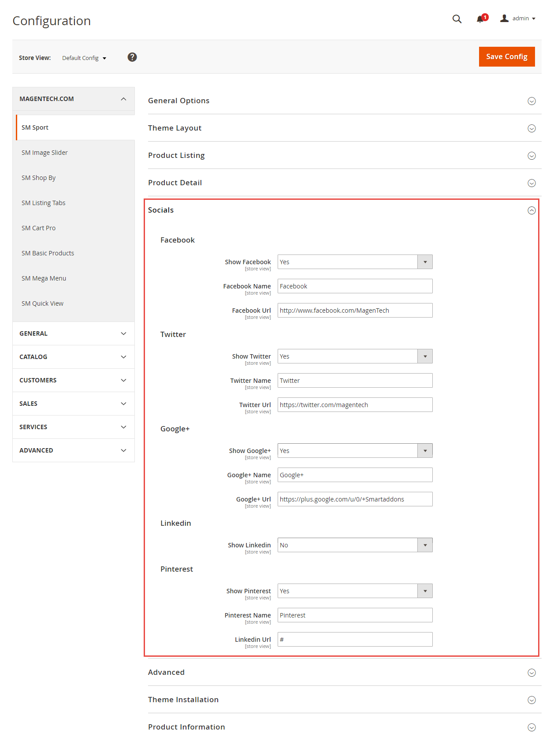Click the Twitter Name input field
This screenshot has width=550, height=756.
pos(355,381)
